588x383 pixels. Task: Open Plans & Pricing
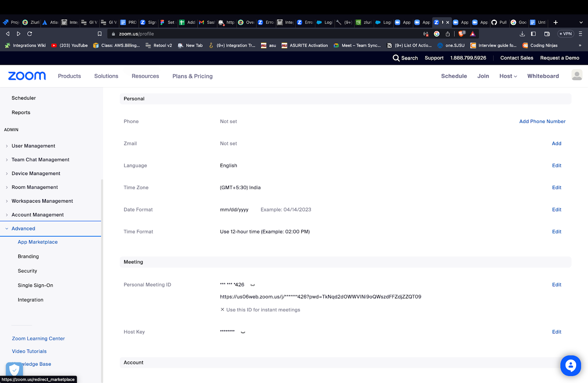point(193,76)
